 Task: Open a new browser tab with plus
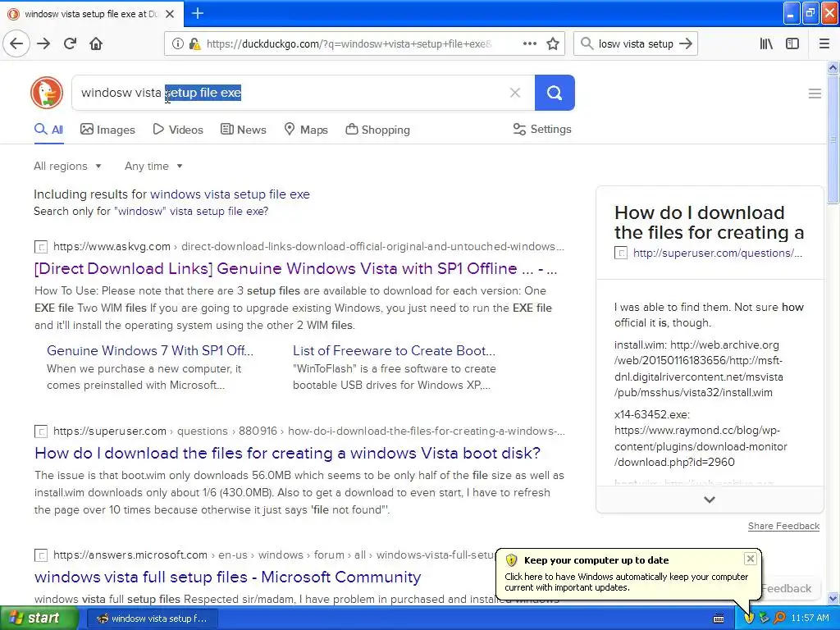(x=198, y=13)
